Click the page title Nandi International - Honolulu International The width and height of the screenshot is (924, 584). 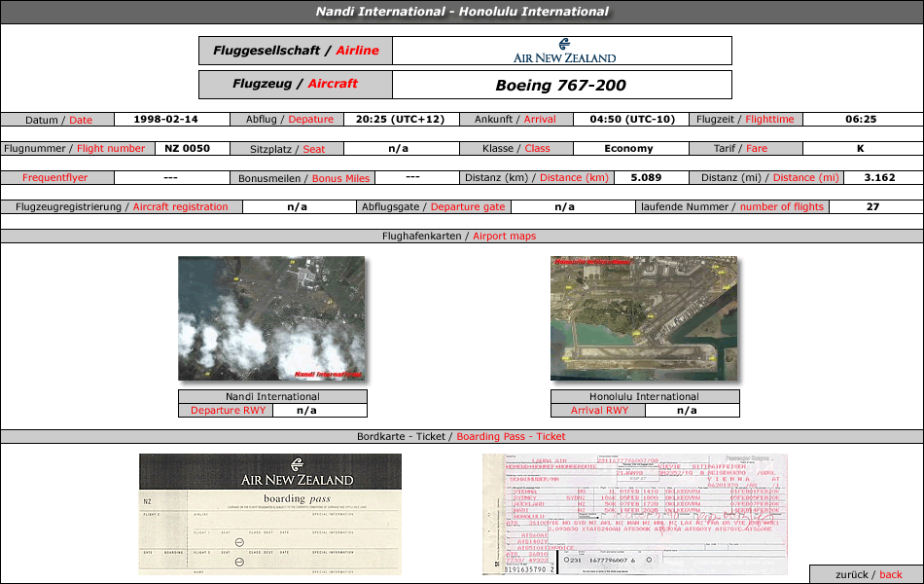click(x=462, y=12)
